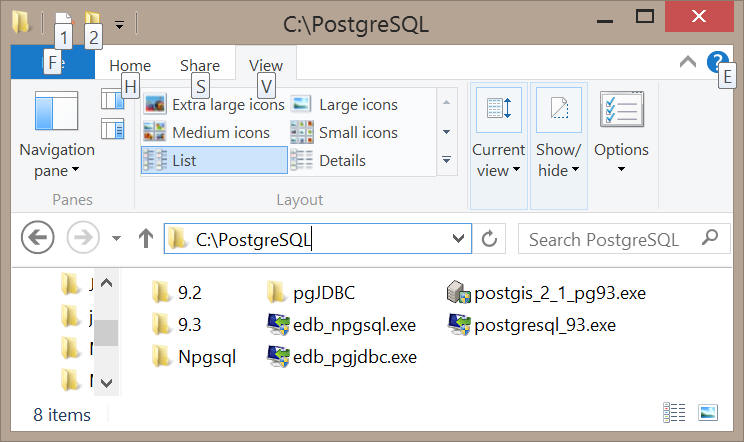Minimize the ribbon with chevron
Image resolution: width=744 pixels, height=442 pixels.
click(688, 62)
